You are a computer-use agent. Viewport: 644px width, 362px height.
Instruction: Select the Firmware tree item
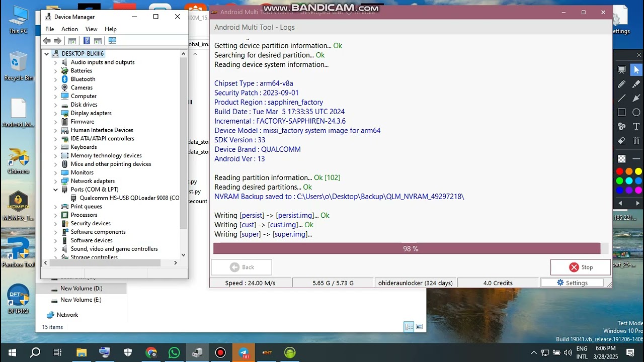(82, 122)
